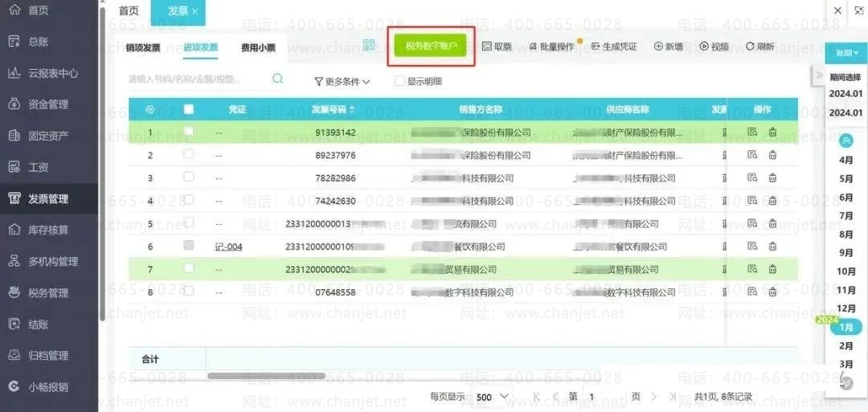Select 4月 in period list
The width and height of the screenshot is (868, 412).
pyautogui.click(x=846, y=161)
